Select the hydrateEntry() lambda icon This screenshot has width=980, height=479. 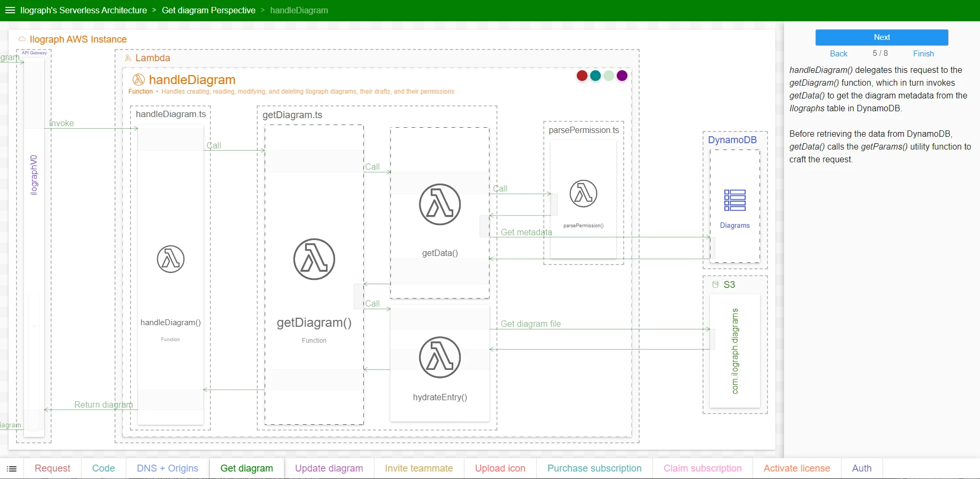[440, 357]
